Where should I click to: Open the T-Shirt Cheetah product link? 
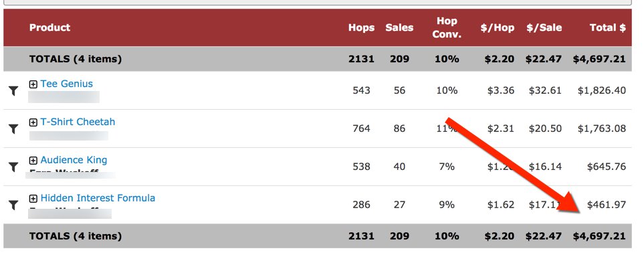click(x=78, y=122)
